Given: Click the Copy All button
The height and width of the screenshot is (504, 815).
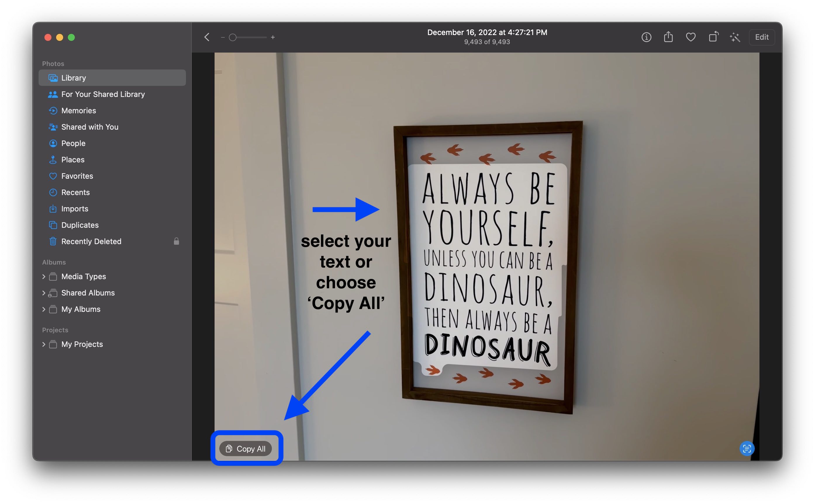Looking at the screenshot, I should [246, 448].
